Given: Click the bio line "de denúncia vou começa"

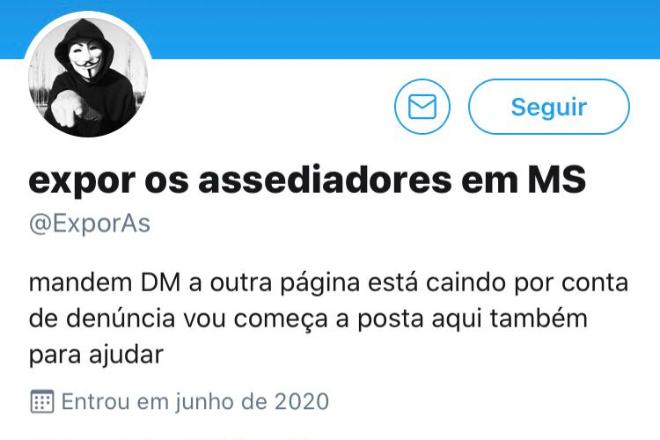Looking at the screenshot, I should (308, 319).
